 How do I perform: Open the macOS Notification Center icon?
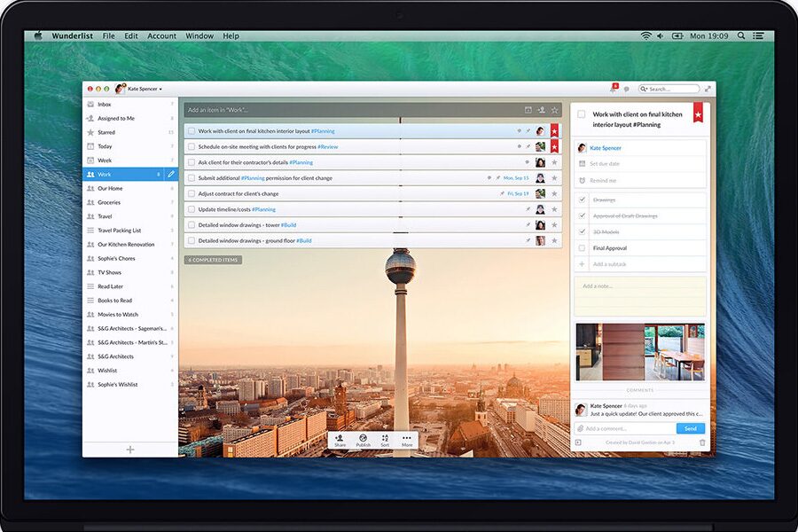point(758,35)
